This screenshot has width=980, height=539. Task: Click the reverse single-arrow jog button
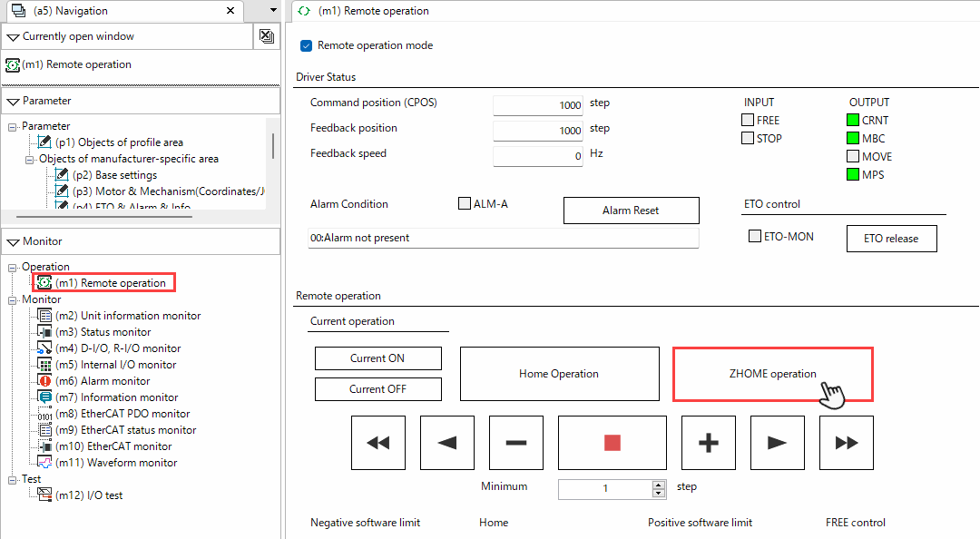[x=446, y=443]
